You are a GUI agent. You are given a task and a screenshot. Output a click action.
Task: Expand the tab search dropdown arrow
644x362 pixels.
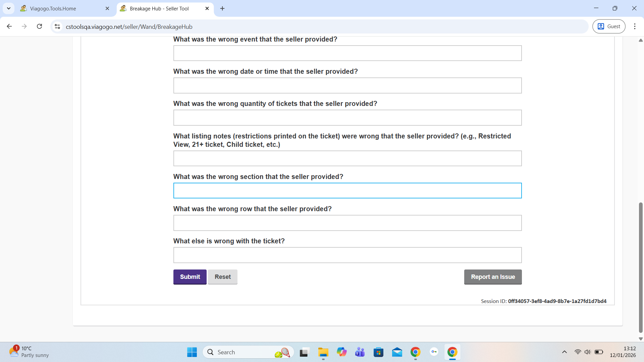9,9
